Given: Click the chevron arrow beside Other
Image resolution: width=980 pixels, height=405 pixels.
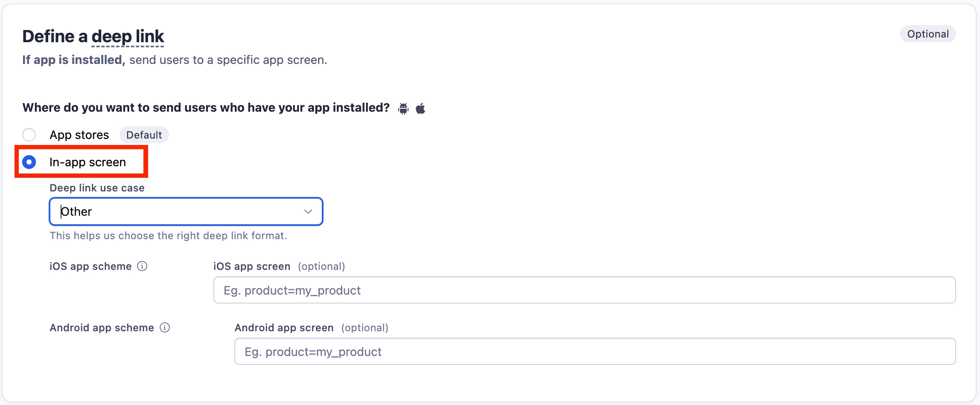Looking at the screenshot, I should pyautogui.click(x=308, y=211).
